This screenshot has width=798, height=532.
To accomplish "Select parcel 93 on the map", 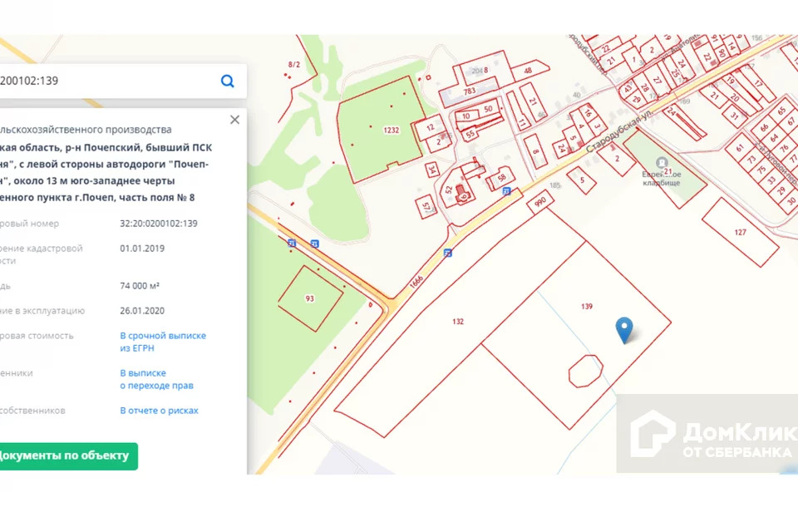I will click(x=309, y=299).
